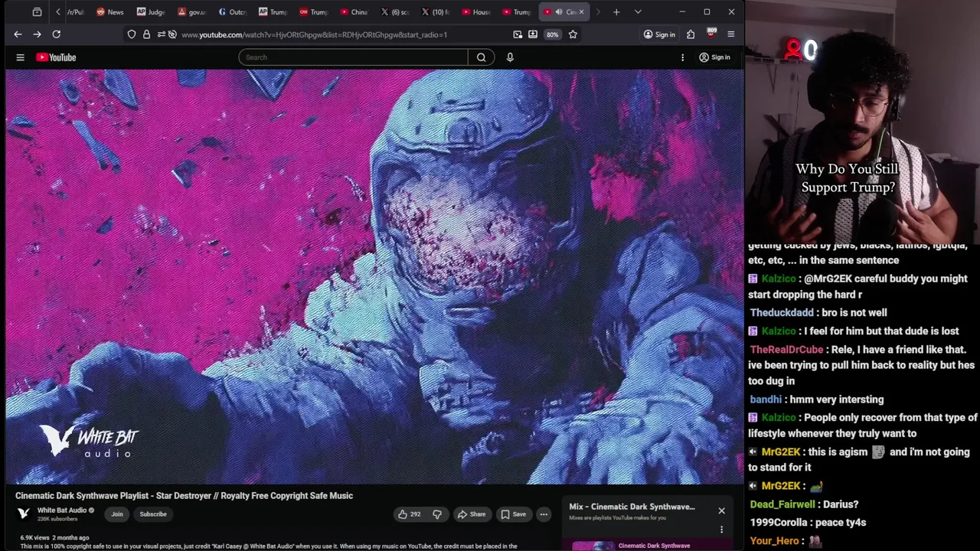Open the tab overview icon at far left of tab bar

click(x=37, y=12)
